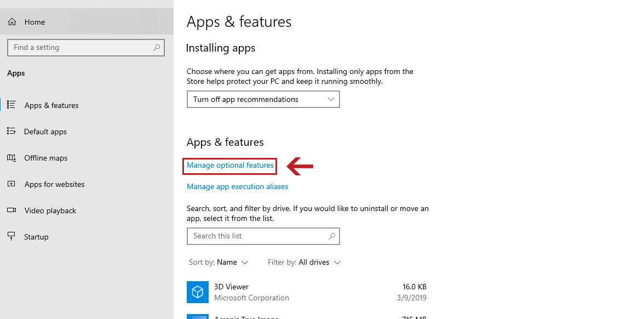Select the 3D Viewer app entry name
The image size is (644, 319).
(231, 287)
